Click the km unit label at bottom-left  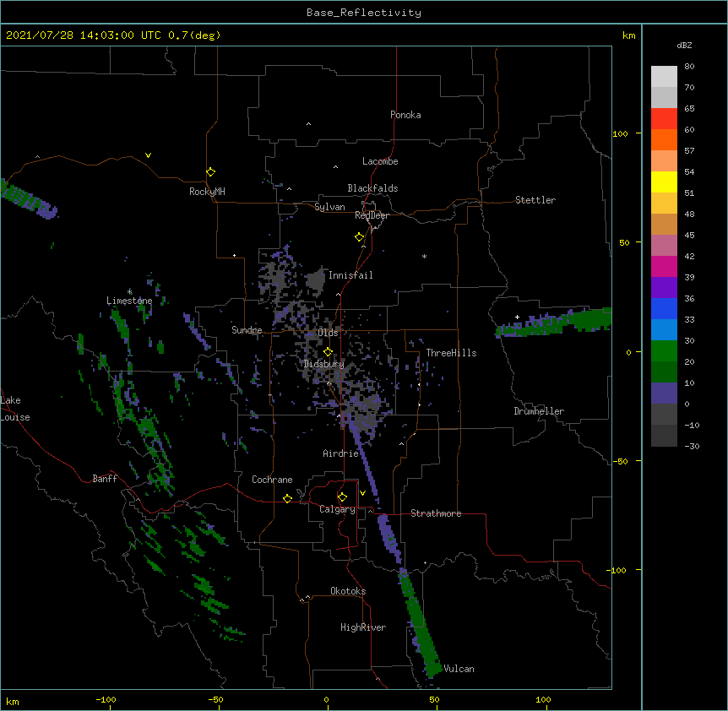[12, 701]
